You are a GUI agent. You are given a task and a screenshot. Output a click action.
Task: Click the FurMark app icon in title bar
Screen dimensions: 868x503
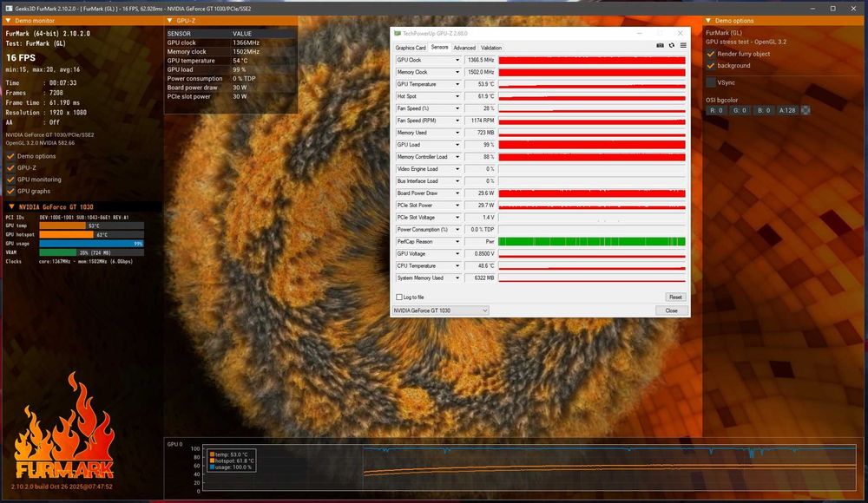click(9, 9)
